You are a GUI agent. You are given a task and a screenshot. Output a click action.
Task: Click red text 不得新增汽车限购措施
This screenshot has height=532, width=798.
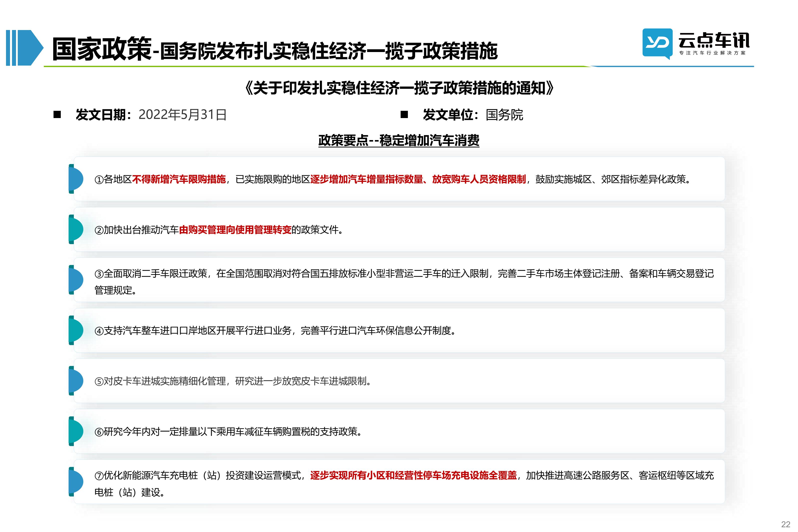pyautogui.click(x=179, y=179)
